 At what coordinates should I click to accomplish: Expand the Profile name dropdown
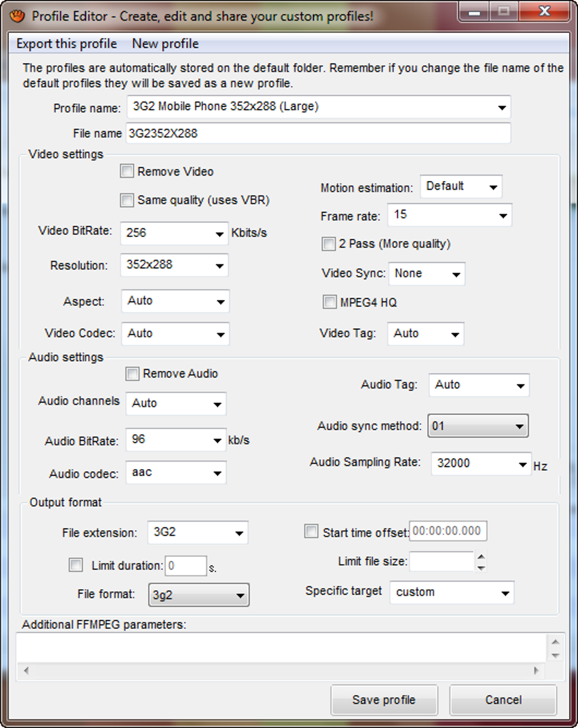click(501, 107)
